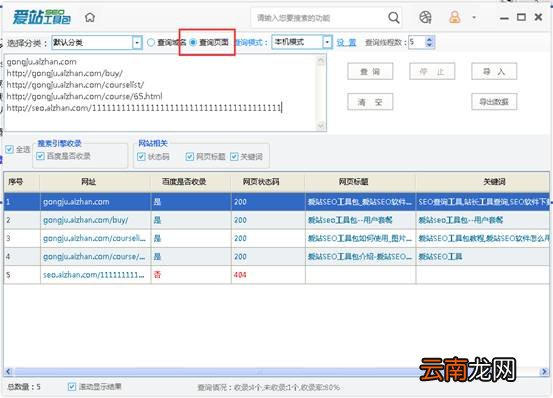Toggle the 网页标题 checkbox
Image resolution: width=553 pixels, height=398 pixels.
pos(189,157)
